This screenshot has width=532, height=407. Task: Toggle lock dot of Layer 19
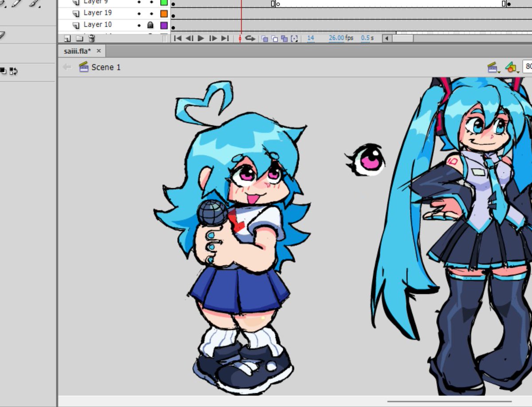(151, 14)
